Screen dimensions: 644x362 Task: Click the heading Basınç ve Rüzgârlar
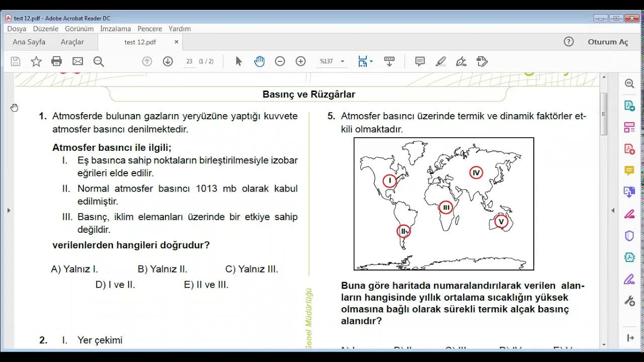click(309, 95)
